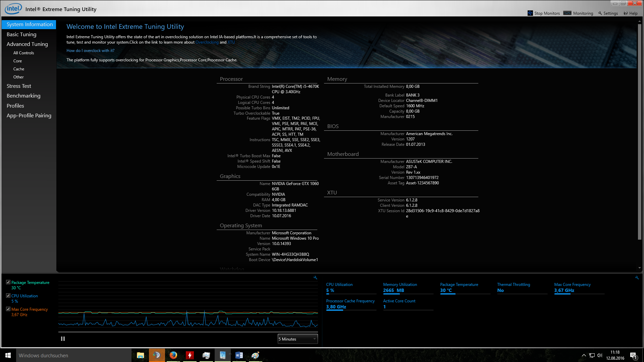644x362 pixels.
Task: Pause the monitoring graph
Action: pos(63,339)
